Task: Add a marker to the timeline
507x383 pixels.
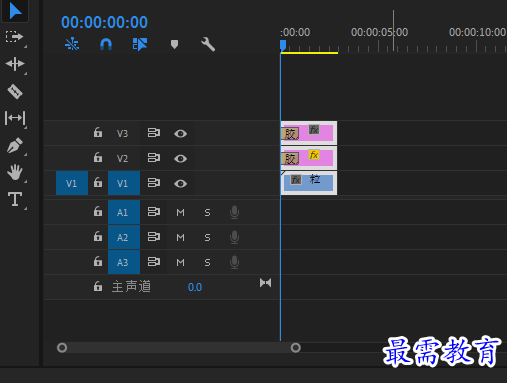Action: pyautogui.click(x=174, y=44)
